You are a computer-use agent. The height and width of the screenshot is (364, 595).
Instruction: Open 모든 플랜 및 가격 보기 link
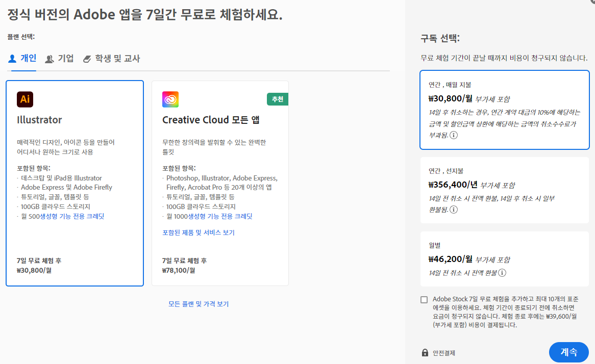198,303
